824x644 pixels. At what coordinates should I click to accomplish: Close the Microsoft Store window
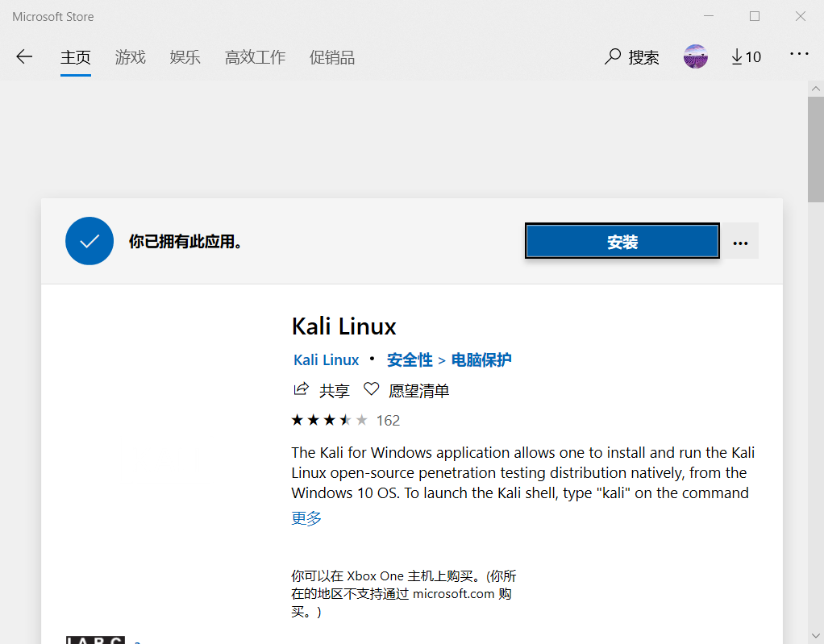[x=801, y=16]
